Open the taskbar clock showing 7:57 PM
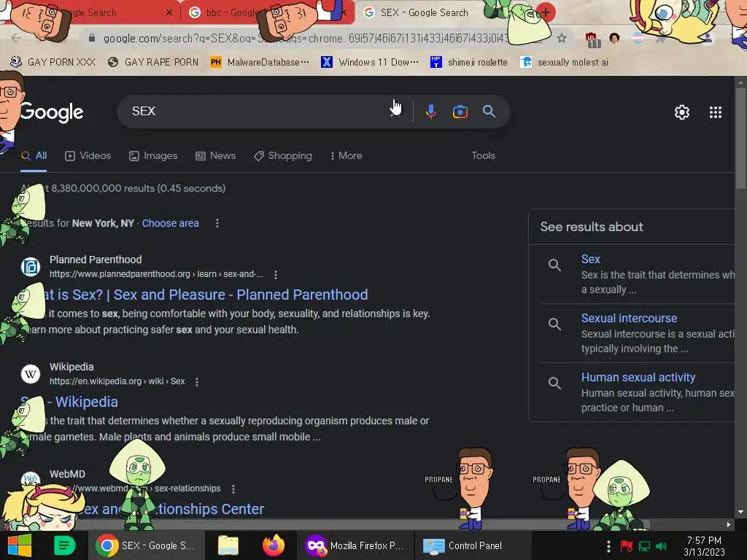747x560 pixels. click(704, 546)
